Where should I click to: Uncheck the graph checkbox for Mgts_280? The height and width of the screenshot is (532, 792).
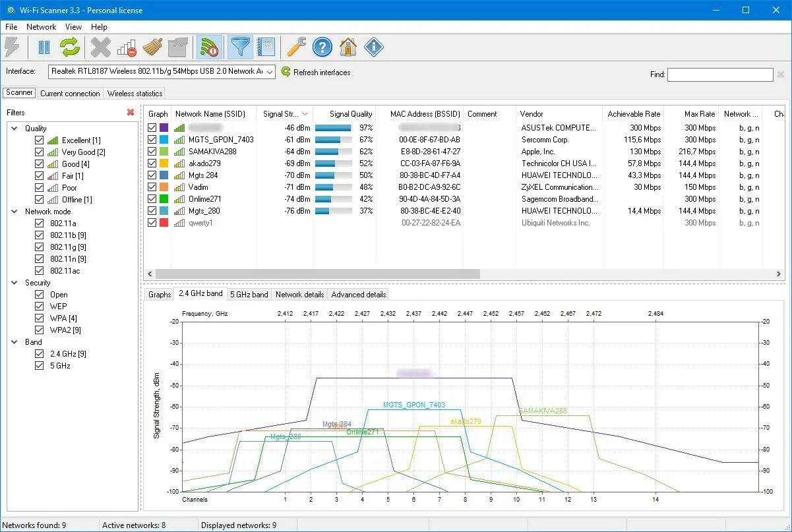pos(152,211)
